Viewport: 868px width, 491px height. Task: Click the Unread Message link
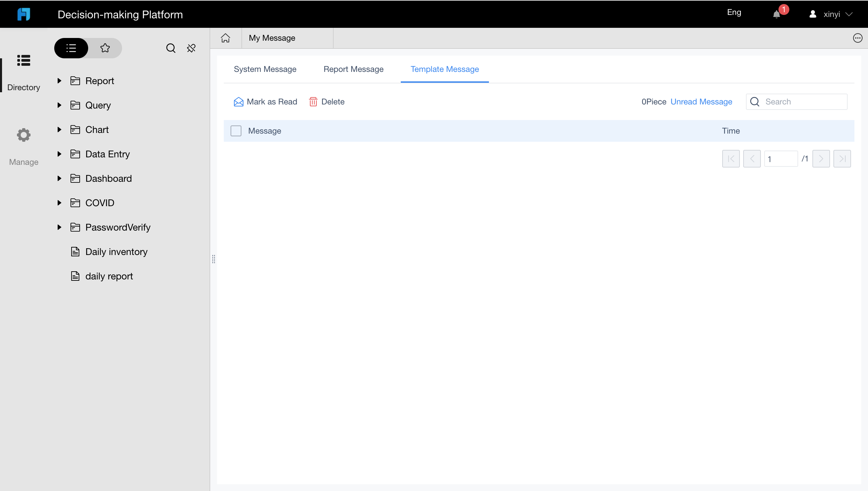click(701, 102)
